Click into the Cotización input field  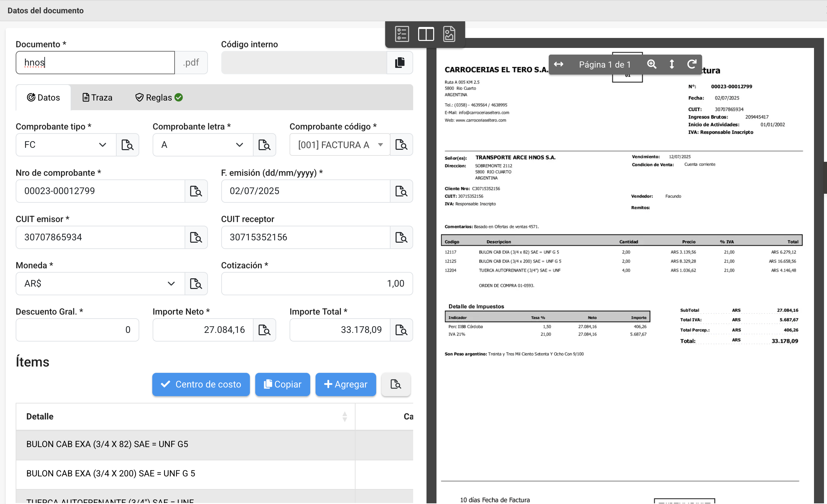tap(317, 284)
